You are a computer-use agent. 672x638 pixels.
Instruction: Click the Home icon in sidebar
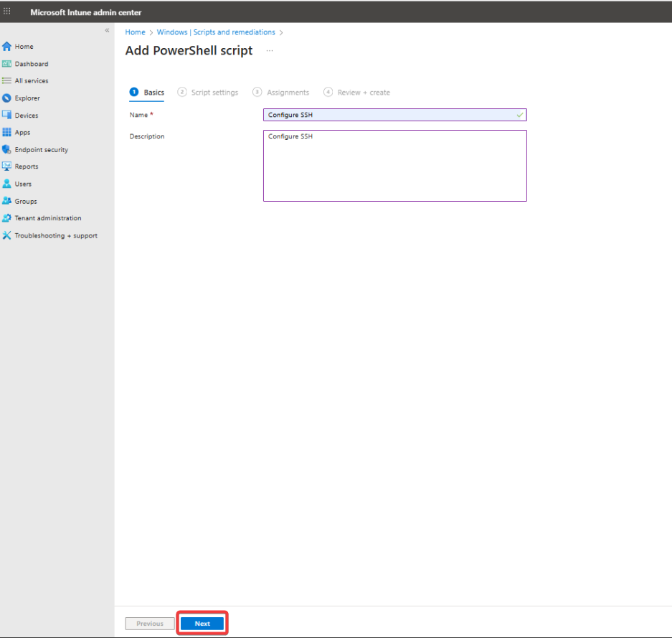pos(7,47)
